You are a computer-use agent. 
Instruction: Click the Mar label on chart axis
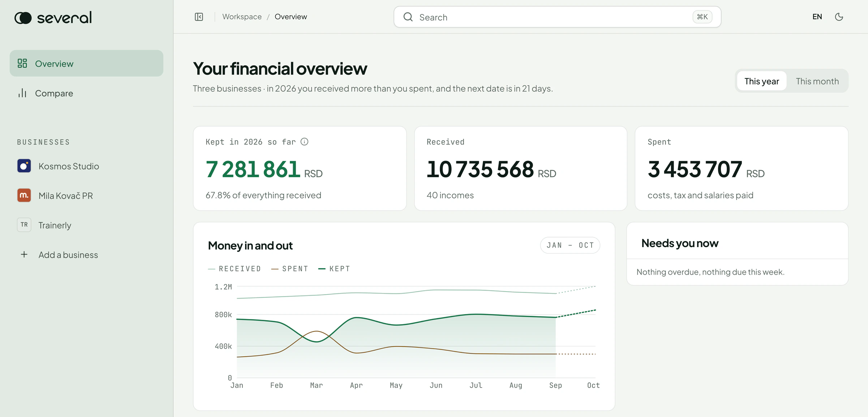point(316,385)
